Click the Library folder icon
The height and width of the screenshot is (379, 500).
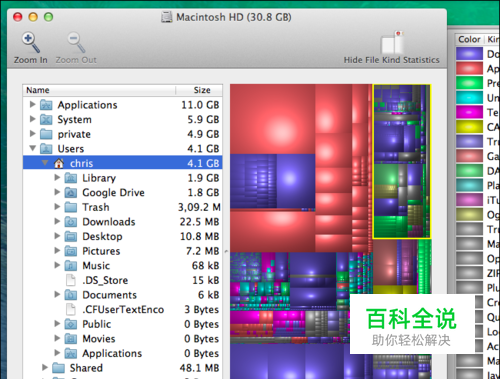(71, 178)
